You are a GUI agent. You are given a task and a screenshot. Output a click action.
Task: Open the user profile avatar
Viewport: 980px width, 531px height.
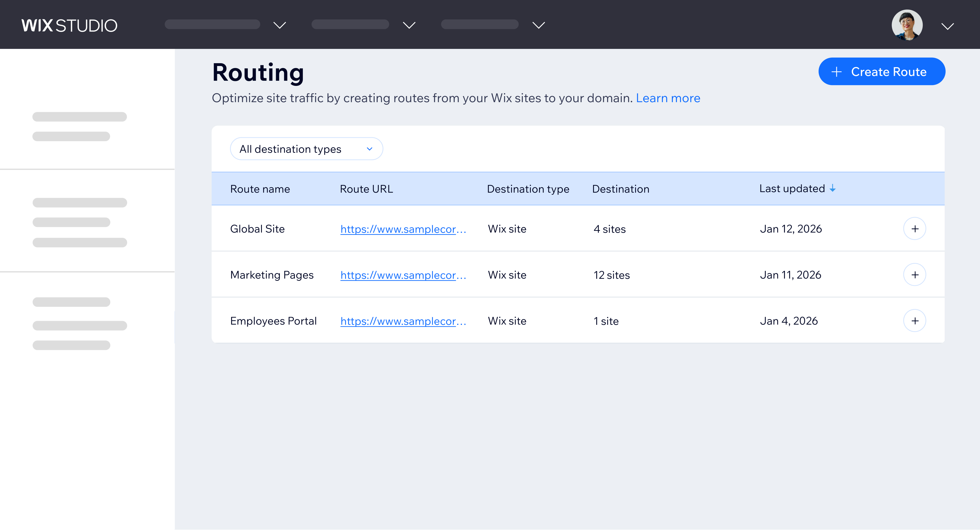tap(907, 25)
